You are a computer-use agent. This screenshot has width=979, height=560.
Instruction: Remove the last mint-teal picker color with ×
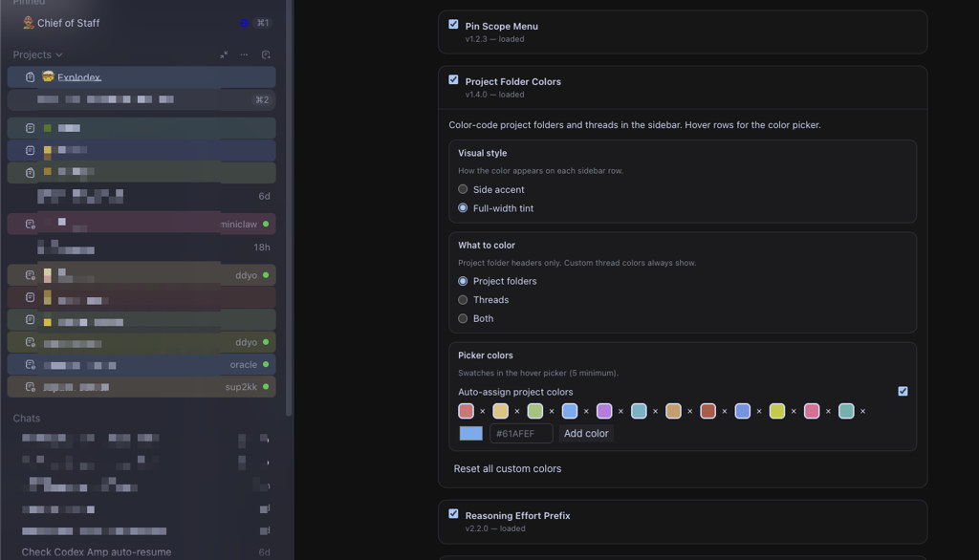863,412
